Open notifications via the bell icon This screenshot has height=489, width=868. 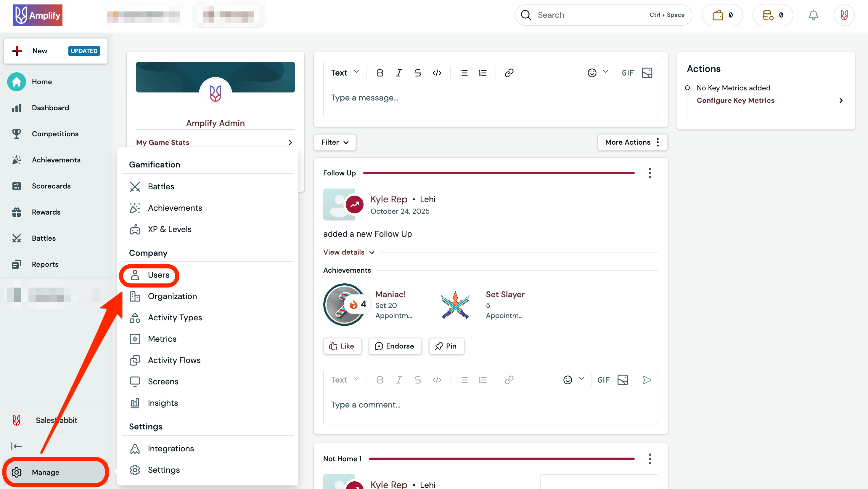click(814, 15)
